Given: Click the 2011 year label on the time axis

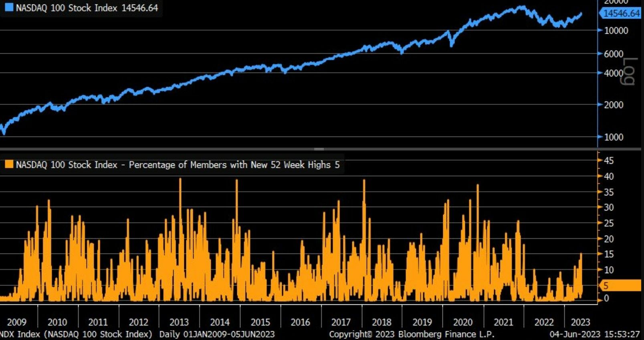Looking at the screenshot, I should click(98, 322).
